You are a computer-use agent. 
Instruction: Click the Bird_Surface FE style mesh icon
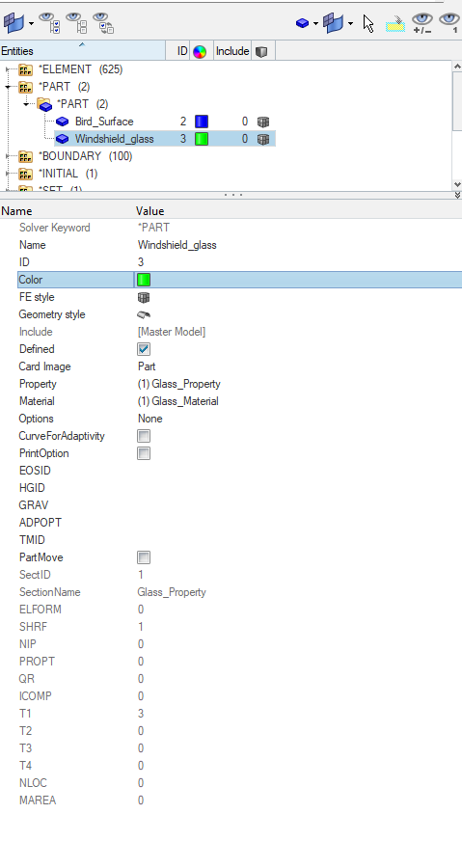coord(263,122)
